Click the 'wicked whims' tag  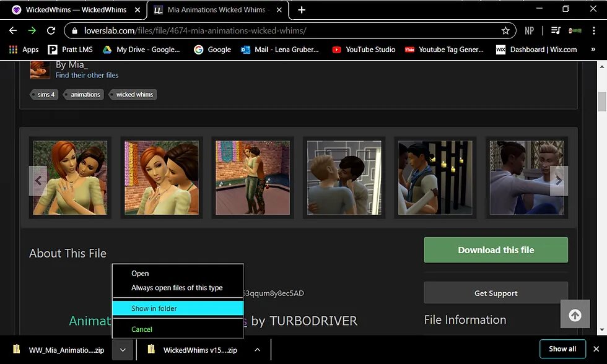coord(133,94)
